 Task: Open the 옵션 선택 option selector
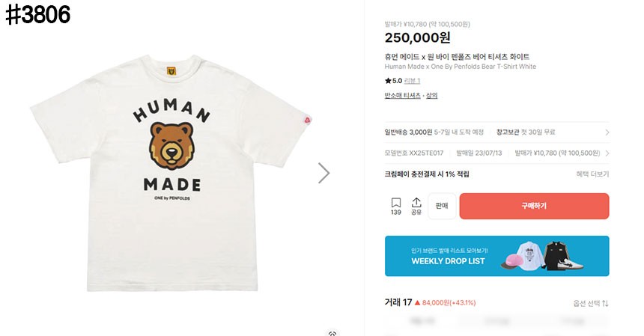pos(587,303)
